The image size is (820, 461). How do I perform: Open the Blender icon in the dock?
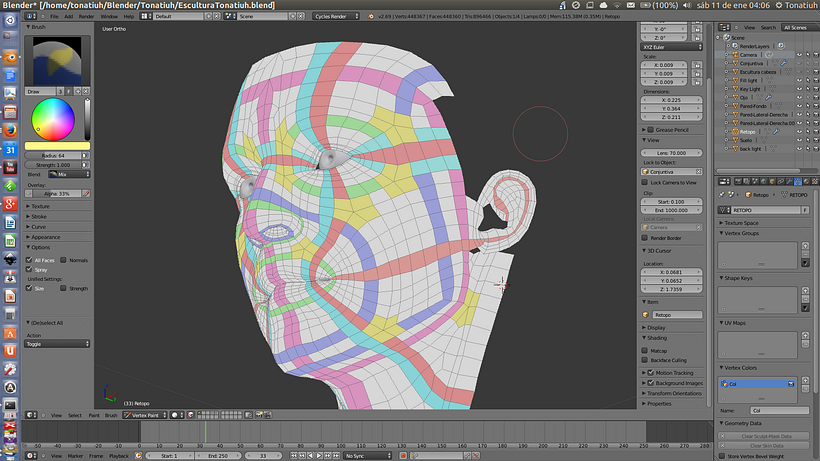(10, 57)
